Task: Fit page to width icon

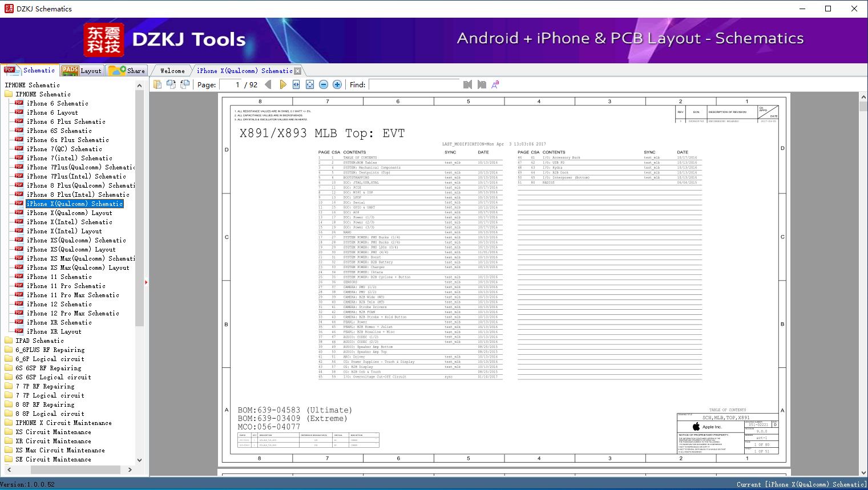Action: [x=296, y=84]
